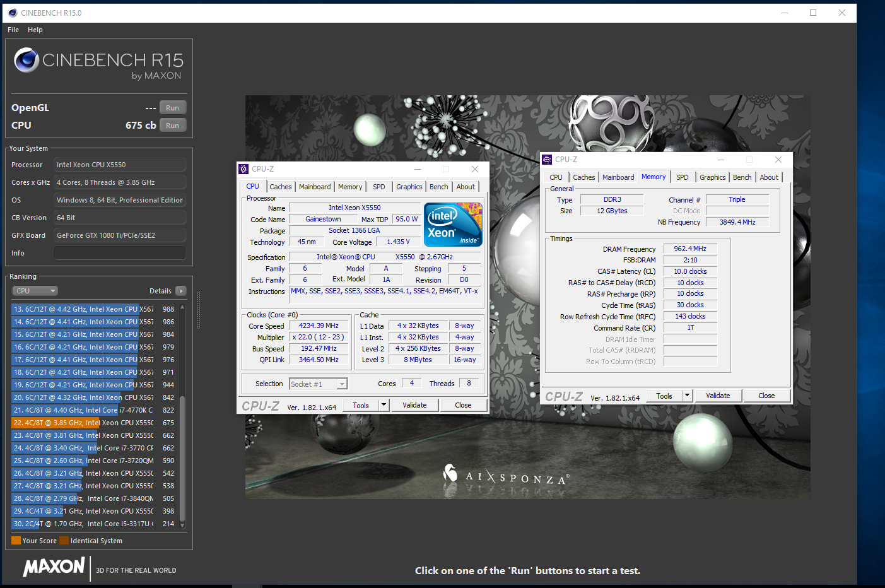
Task: Click the Intel Xeon inside logo
Action: (x=453, y=224)
